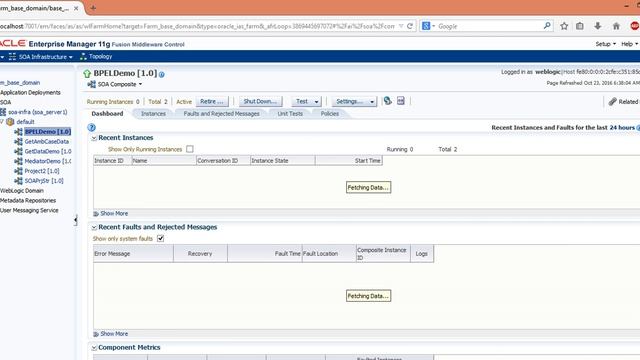Viewport: 640px width, 360px height.
Task: Click the Error Message column header
Action: point(133,253)
